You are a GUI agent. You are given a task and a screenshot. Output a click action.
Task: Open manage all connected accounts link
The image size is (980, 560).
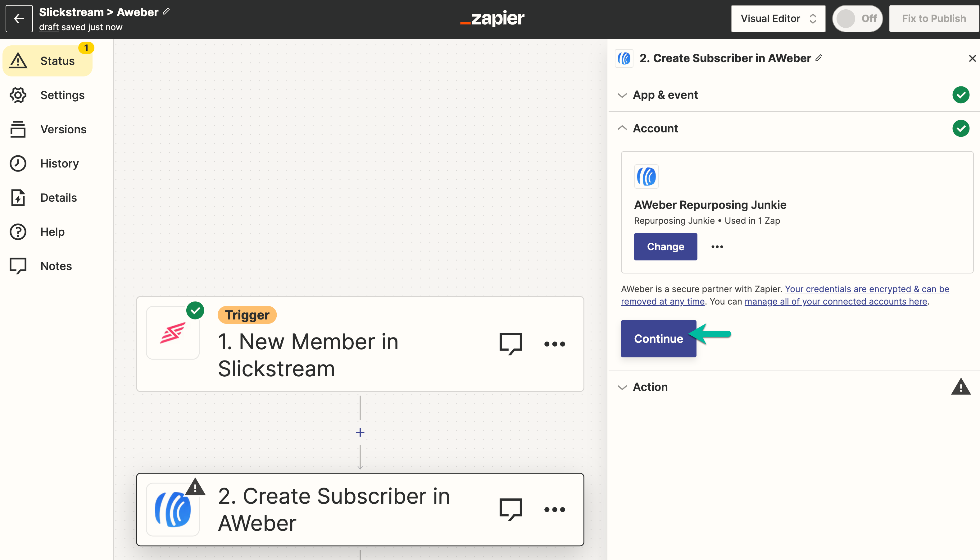836,301
